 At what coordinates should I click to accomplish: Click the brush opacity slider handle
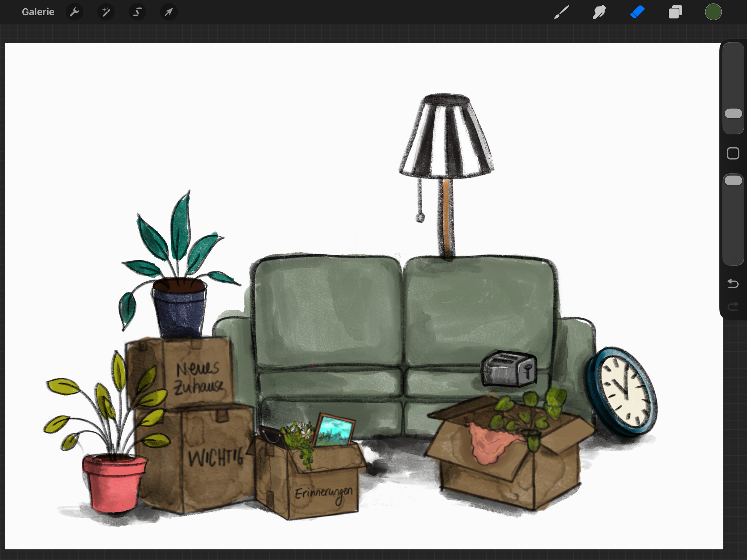click(733, 180)
